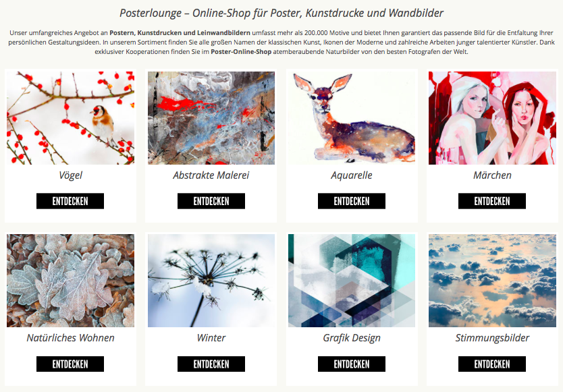Open the Aquarelle deer watercolor image
The height and width of the screenshot is (392, 563).
pyautogui.click(x=352, y=118)
